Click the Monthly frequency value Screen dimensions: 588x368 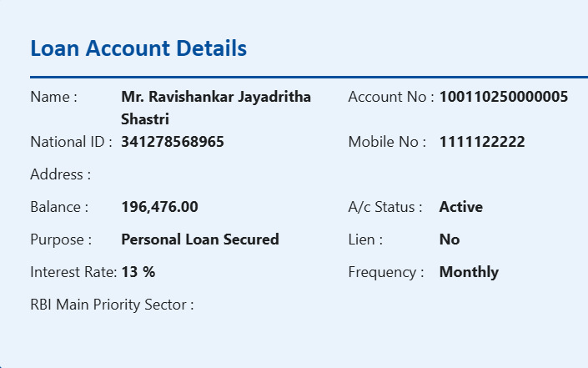468,272
